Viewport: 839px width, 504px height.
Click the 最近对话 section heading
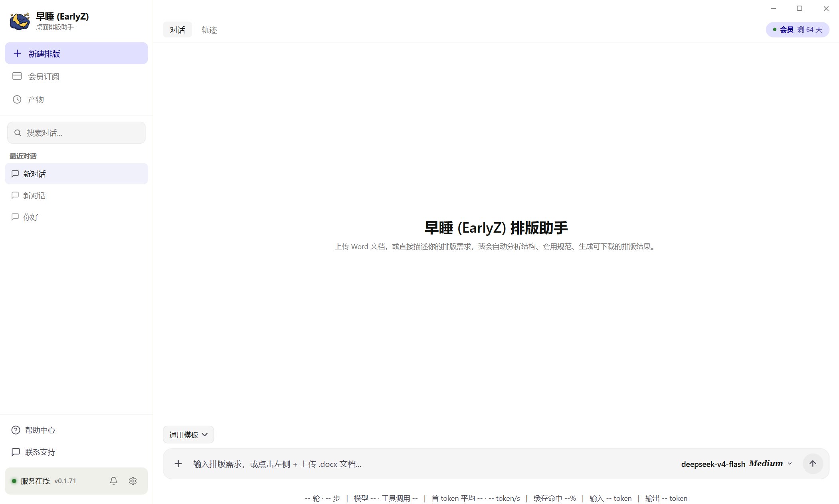click(x=23, y=156)
